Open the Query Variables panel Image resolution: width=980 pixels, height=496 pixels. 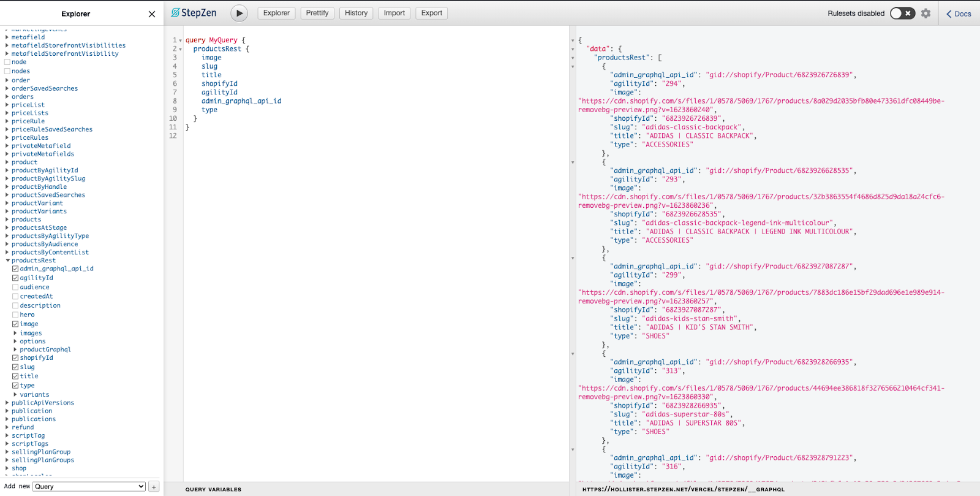213,489
